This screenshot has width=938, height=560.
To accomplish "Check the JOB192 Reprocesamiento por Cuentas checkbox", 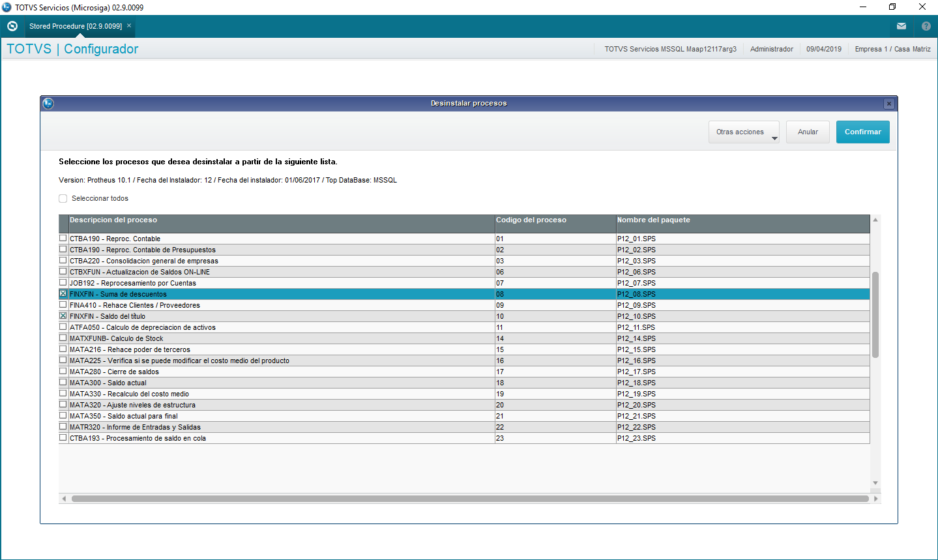I will 63,283.
